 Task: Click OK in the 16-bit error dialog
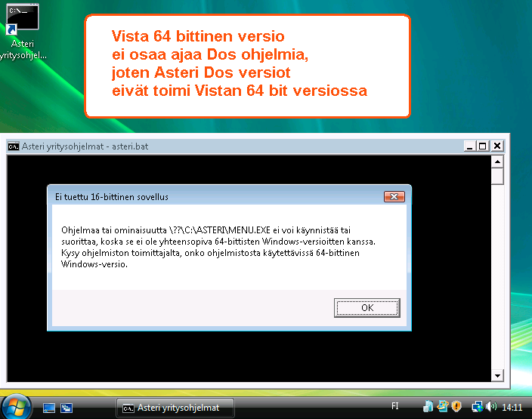(367, 308)
